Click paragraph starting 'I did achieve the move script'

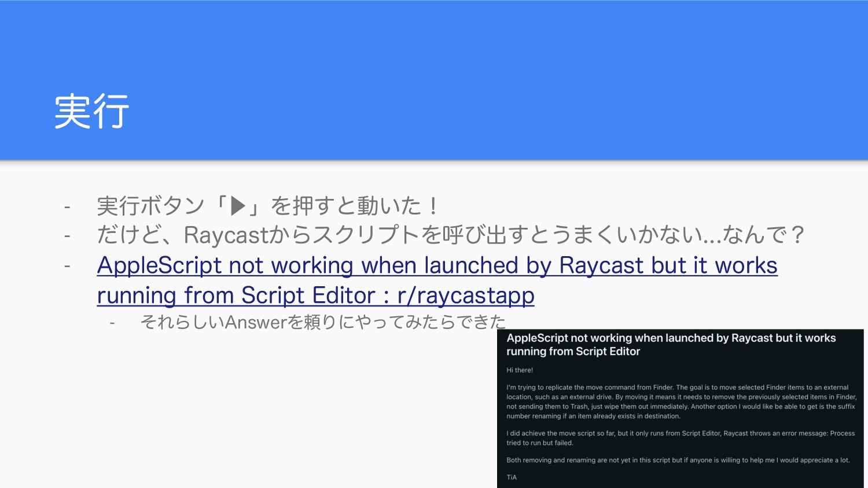point(681,438)
